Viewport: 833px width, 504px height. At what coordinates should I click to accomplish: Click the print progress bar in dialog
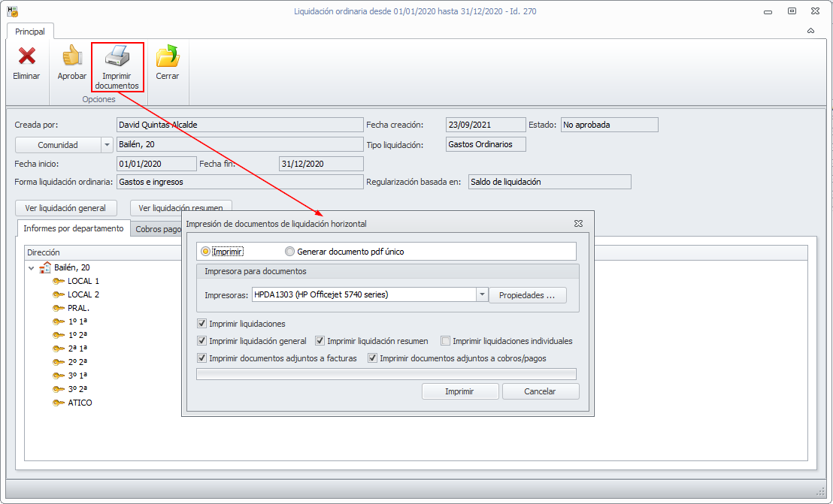[x=386, y=374]
